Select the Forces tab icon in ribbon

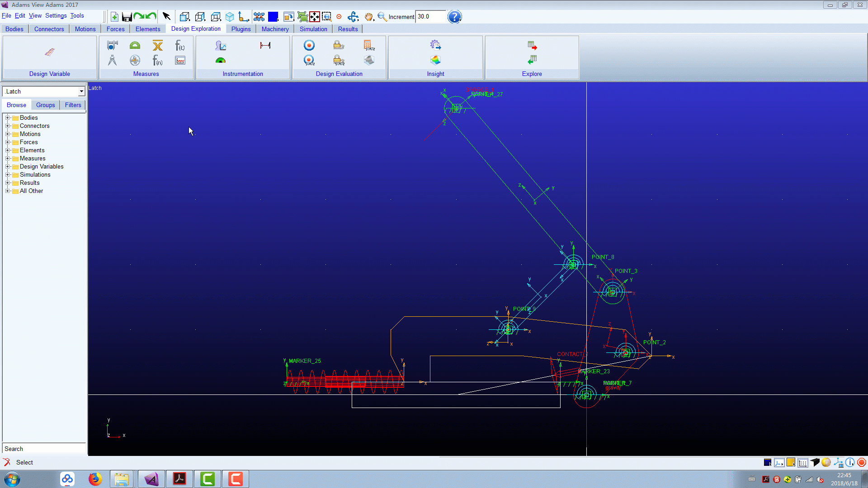pos(115,28)
